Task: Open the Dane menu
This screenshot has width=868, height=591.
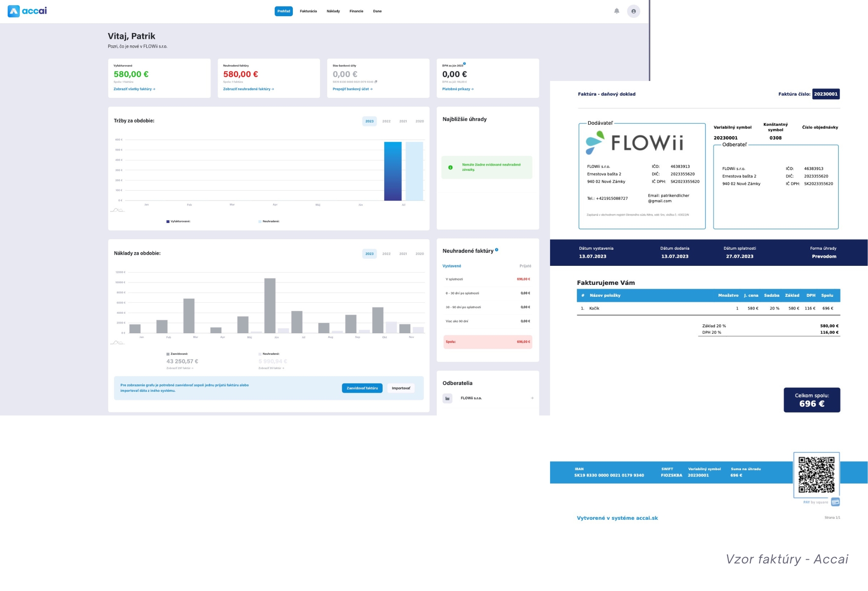Action: click(x=377, y=11)
